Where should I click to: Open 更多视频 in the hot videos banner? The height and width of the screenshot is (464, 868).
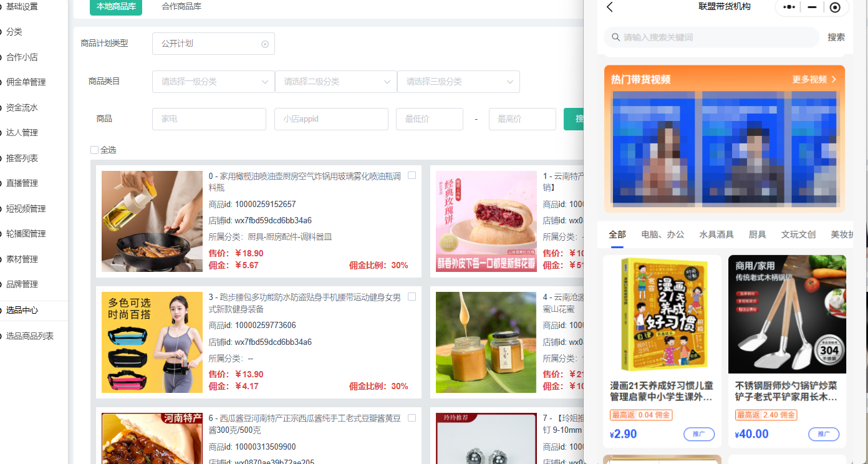click(x=814, y=79)
